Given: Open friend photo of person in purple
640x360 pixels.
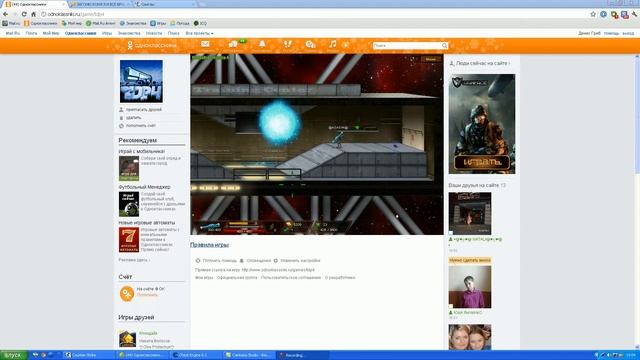Looking at the screenshot, I should 470,287.
